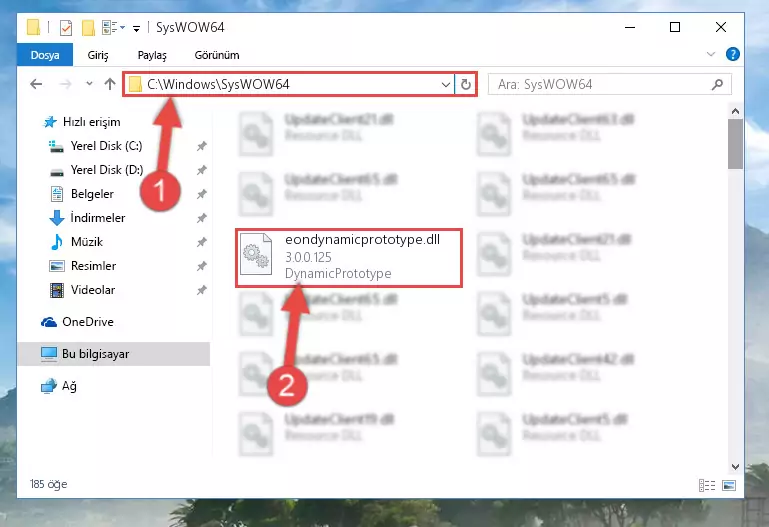The height and width of the screenshot is (527, 769).
Task: Click the pin icon beside Belgeler
Action: point(202,194)
